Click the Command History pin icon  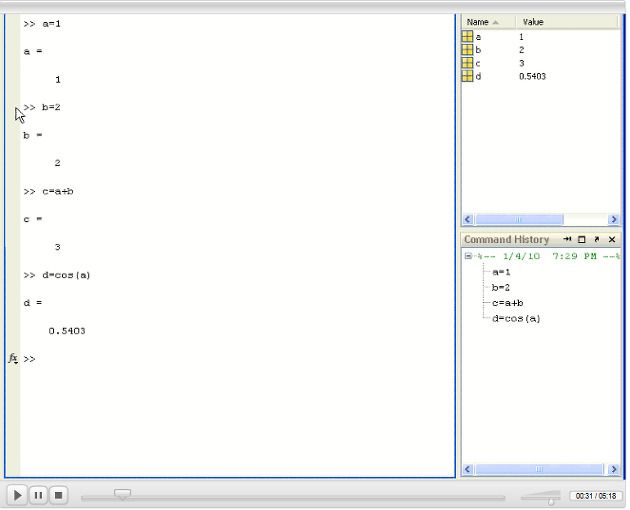click(567, 239)
